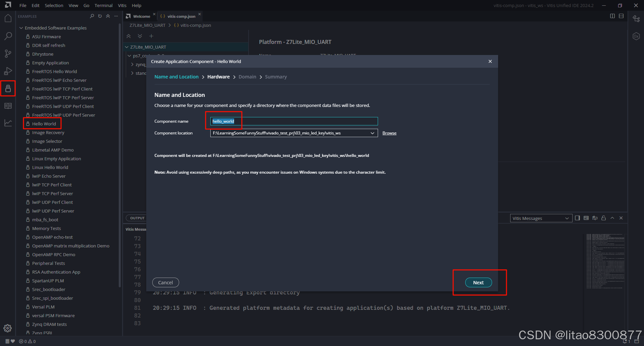This screenshot has width=644, height=346.
Task: Close the Create Application Component dialog
Action: pos(490,61)
